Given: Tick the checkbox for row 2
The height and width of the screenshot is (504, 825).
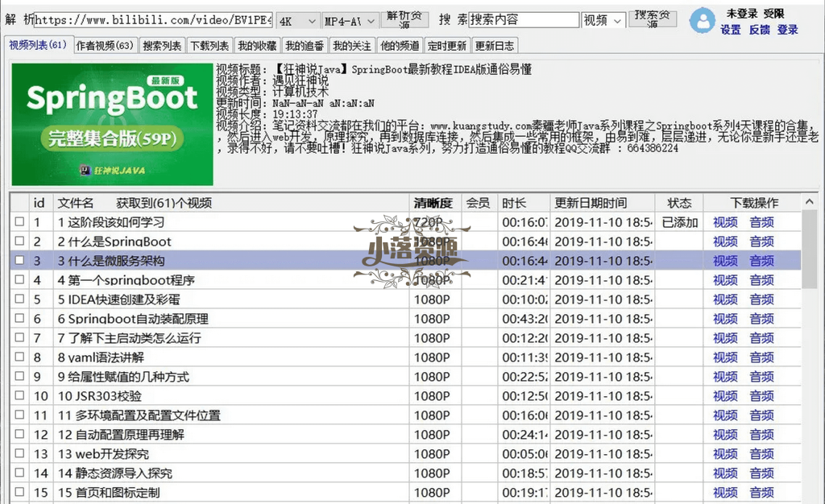Looking at the screenshot, I should (x=19, y=241).
